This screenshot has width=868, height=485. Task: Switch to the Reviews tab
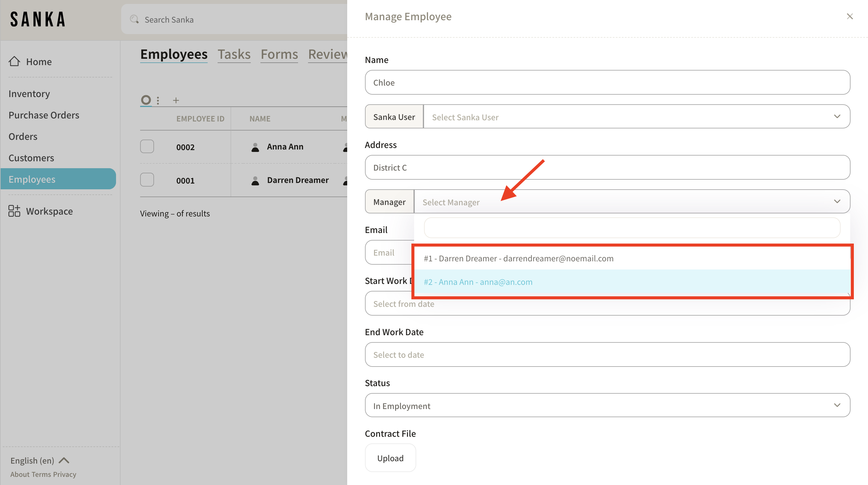(x=328, y=54)
